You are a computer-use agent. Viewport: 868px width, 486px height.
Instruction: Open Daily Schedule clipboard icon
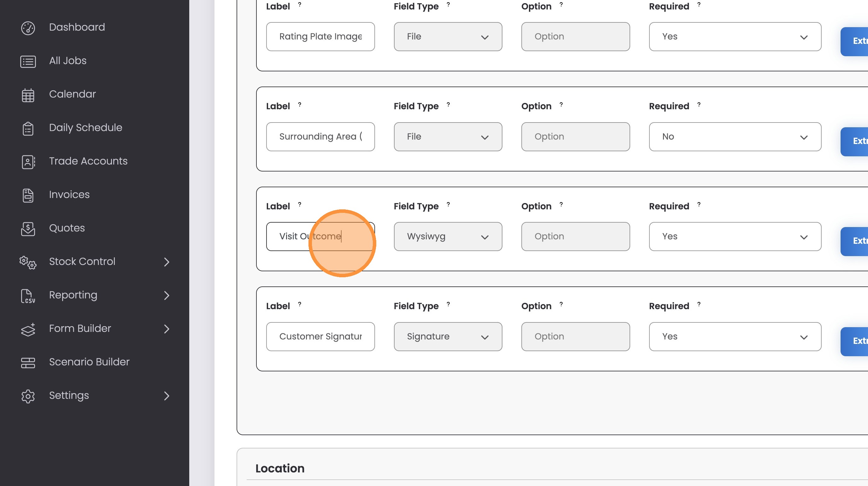pos(28,129)
